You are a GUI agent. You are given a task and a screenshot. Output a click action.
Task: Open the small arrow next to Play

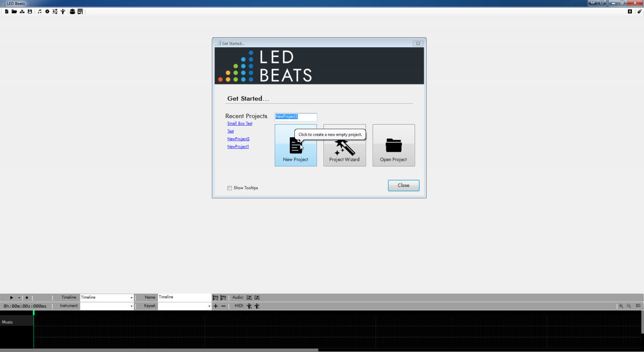tap(19, 298)
